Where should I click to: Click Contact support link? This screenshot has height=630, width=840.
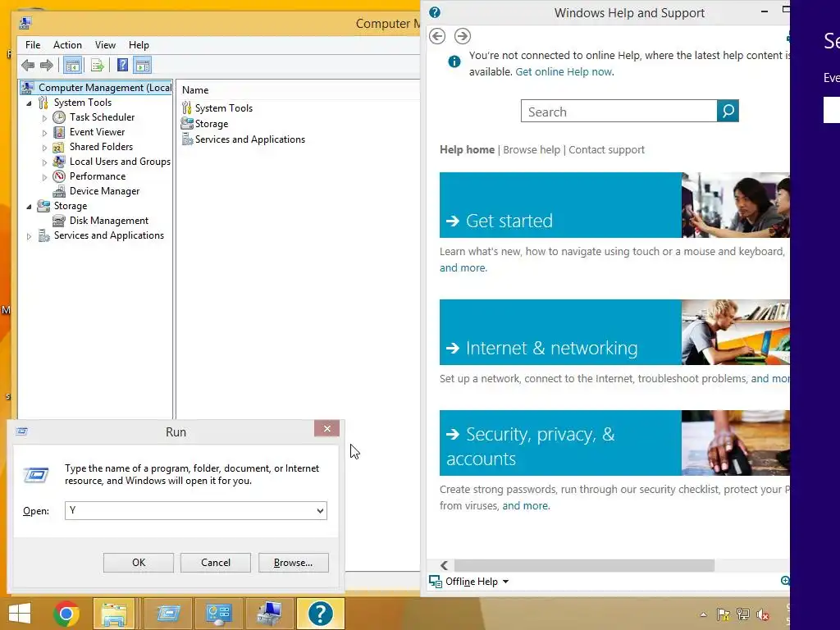[606, 149]
